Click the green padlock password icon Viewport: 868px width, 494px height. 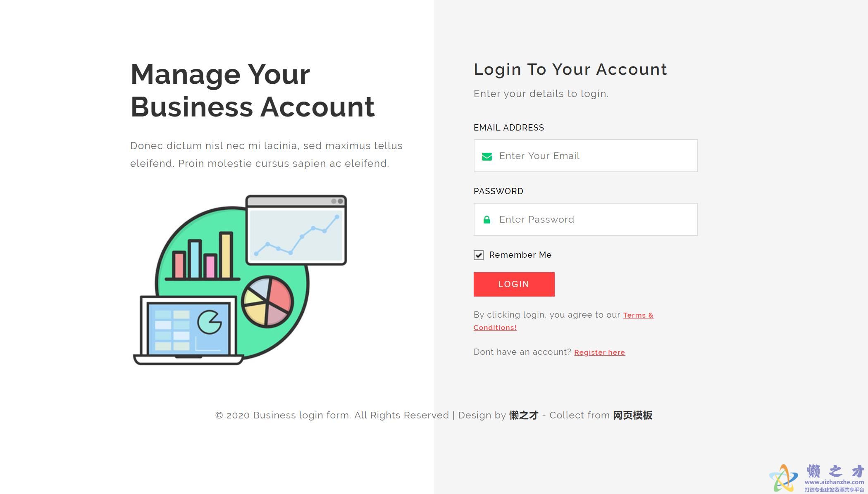pos(487,220)
